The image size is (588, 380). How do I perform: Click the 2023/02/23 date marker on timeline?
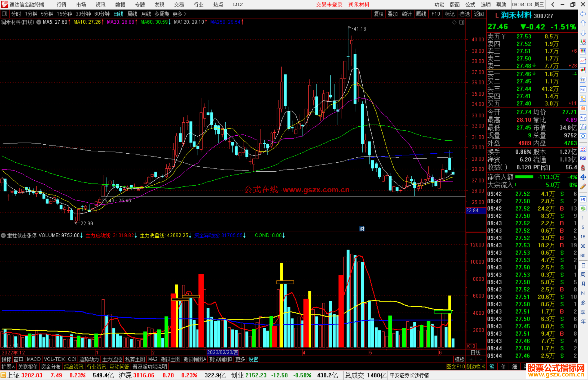(x=222, y=352)
